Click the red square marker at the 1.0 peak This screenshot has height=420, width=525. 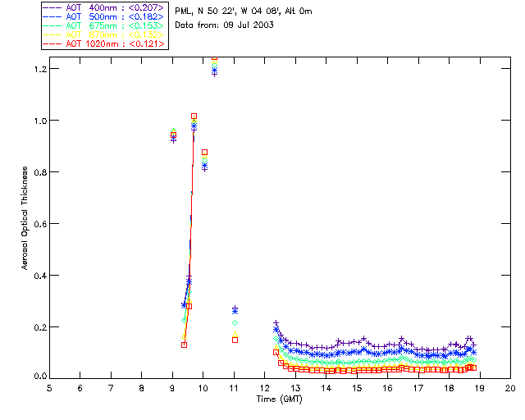coord(194,116)
